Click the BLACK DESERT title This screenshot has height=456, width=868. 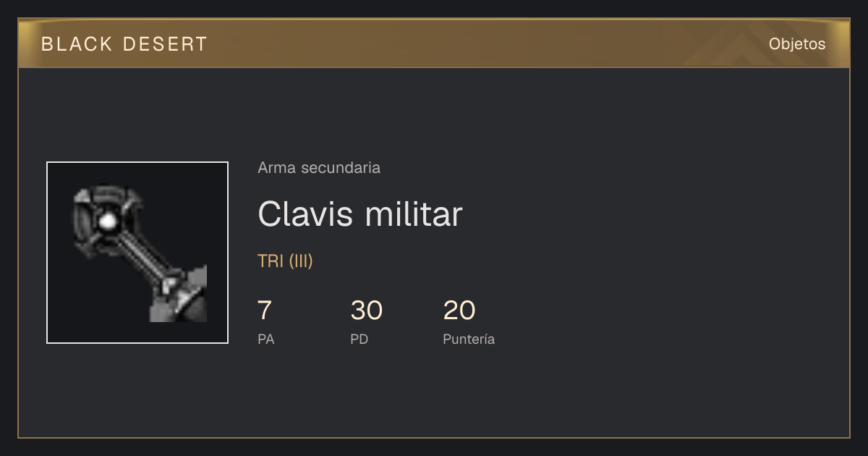(x=124, y=44)
